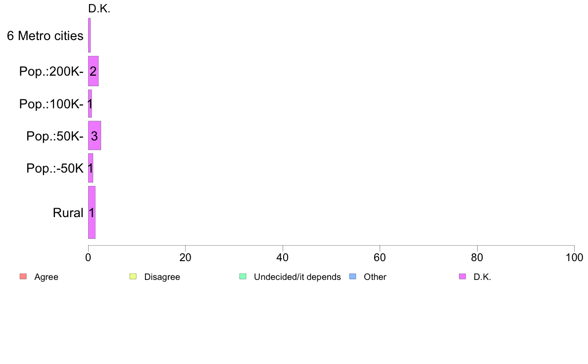Screen dimensions: 588x364
Task: Click the Other legend label
Action: tap(375, 277)
